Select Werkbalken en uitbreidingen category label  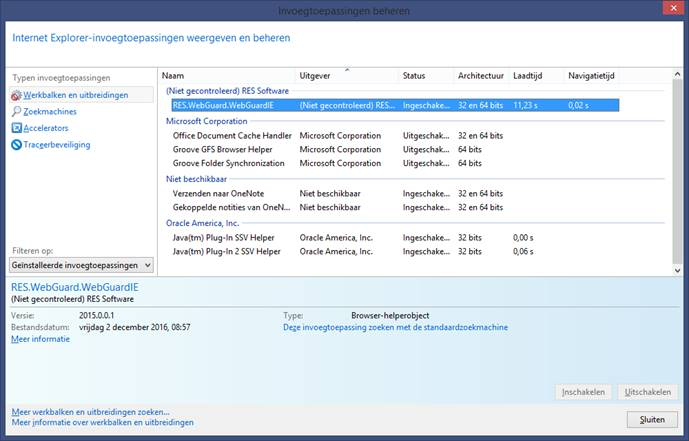[x=76, y=95]
